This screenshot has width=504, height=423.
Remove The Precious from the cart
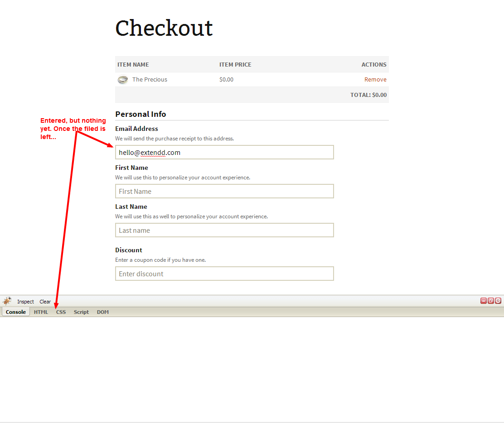[375, 79]
